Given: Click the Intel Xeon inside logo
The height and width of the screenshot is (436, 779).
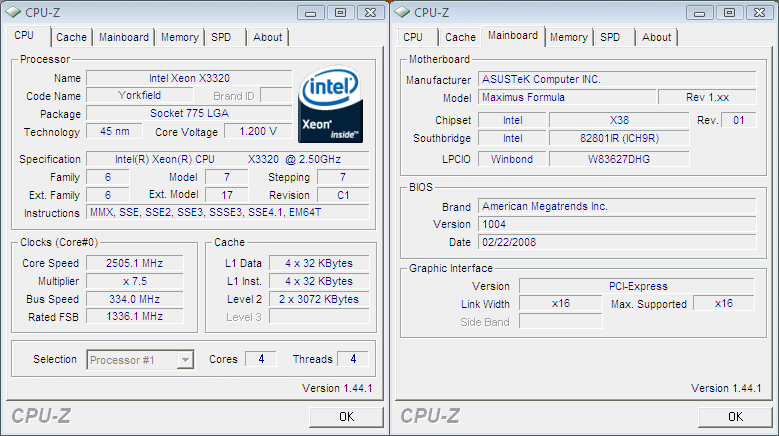Looking at the screenshot, I should (x=330, y=104).
